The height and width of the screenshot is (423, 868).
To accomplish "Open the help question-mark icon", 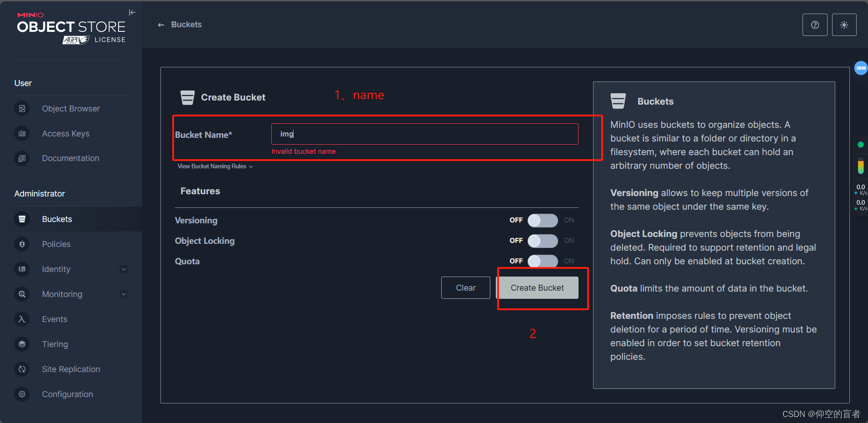I will click(814, 25).
